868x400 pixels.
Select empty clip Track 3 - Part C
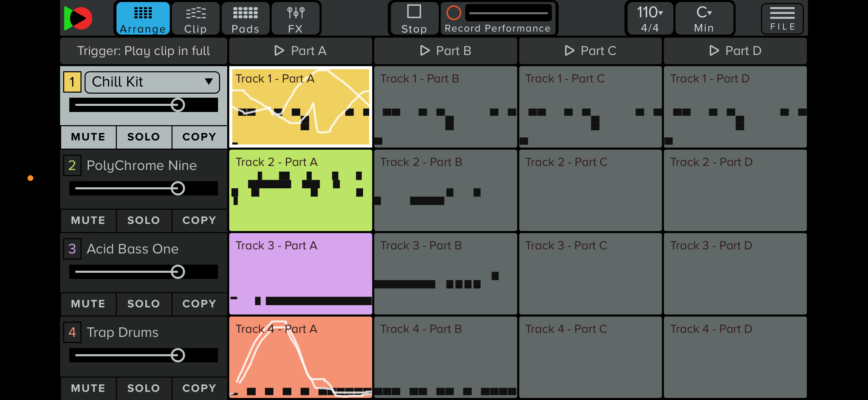click(591, 274)
